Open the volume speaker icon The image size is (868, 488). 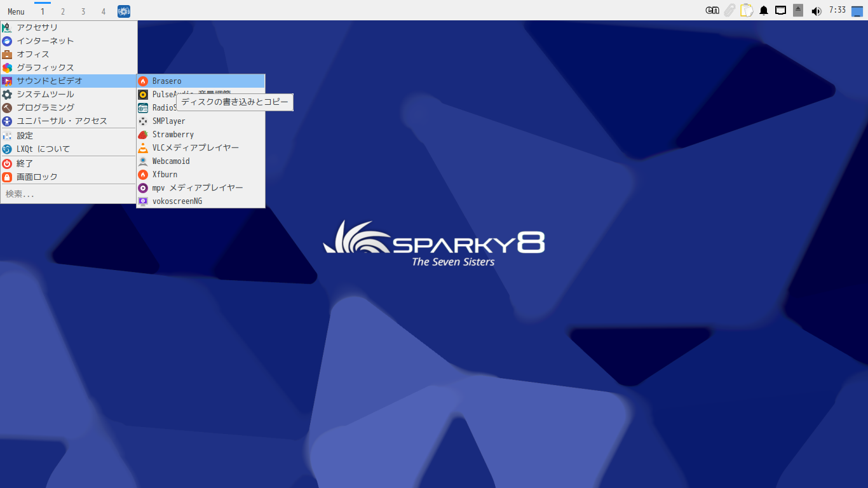[817, 11]
